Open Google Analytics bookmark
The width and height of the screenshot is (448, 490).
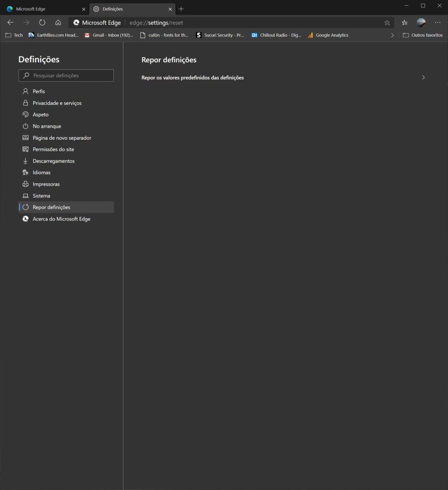(x=328, y=35)
